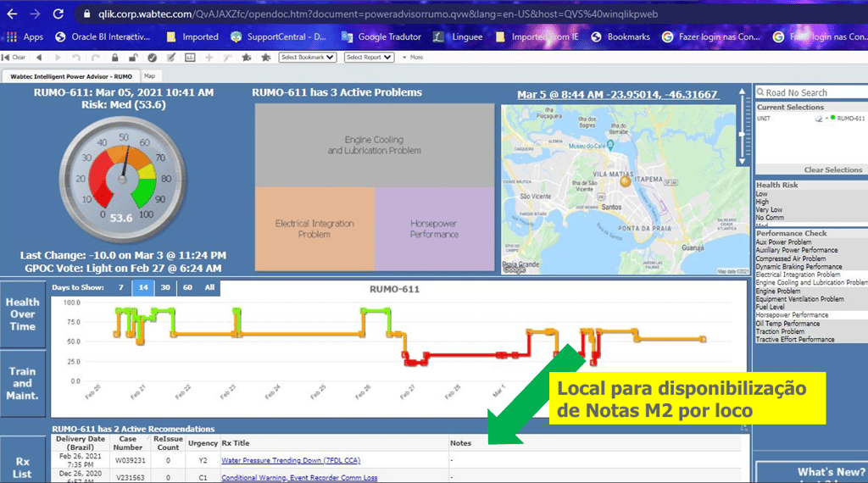
Task: Select High in Health Risk list
Action: pos(762,202)
